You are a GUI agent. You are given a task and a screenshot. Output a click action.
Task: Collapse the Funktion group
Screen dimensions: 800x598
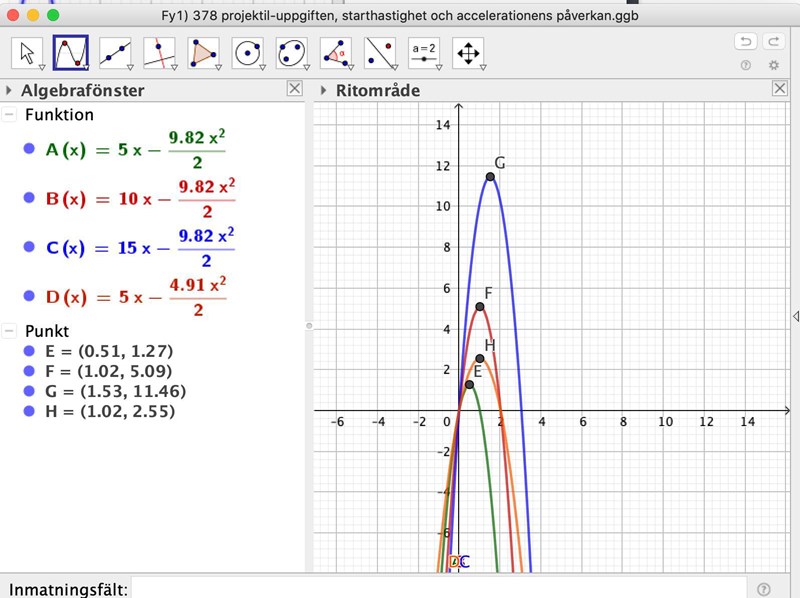pos(10,114)
